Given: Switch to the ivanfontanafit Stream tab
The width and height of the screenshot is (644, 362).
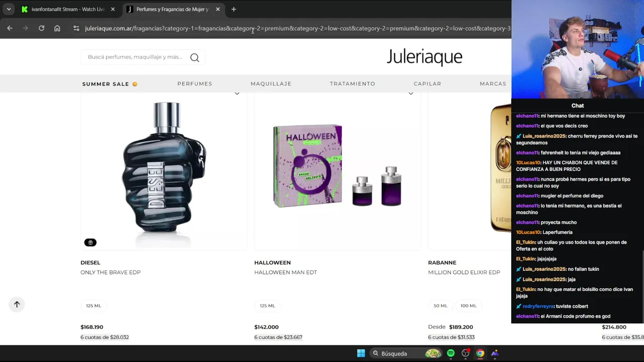Looking at the screenshot, I should [67, 9].
